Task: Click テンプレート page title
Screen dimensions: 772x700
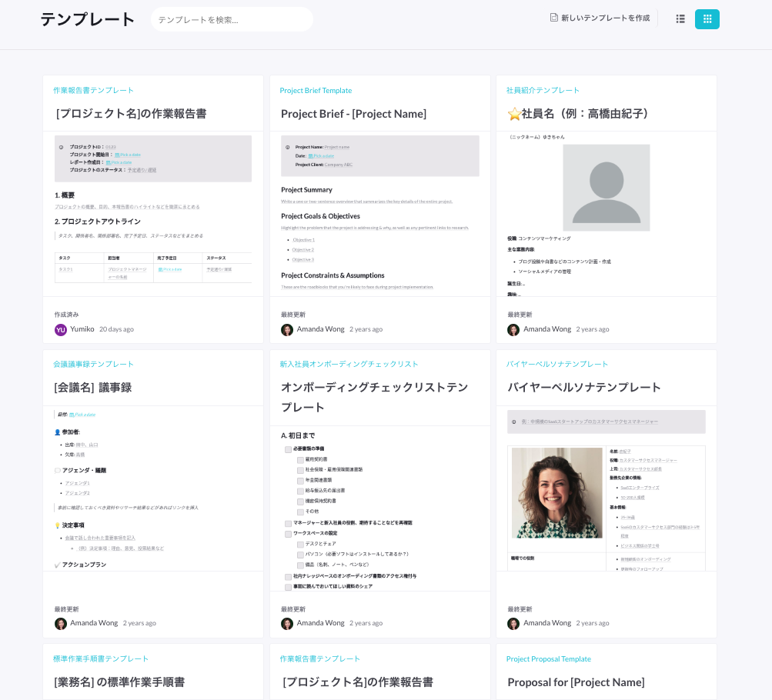Action: [88, 20]
